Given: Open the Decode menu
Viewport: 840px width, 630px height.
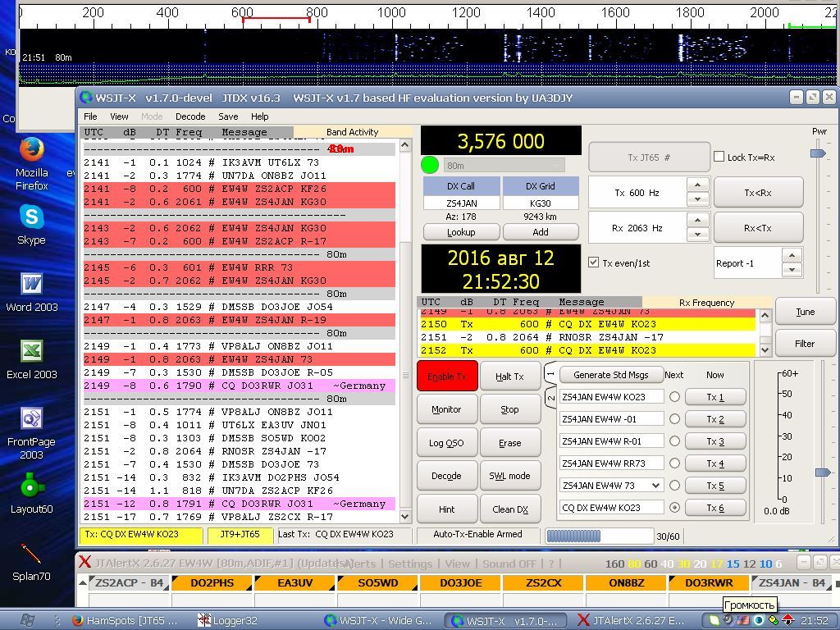Looking at the screenshot, I should click(x=190, y=116).
